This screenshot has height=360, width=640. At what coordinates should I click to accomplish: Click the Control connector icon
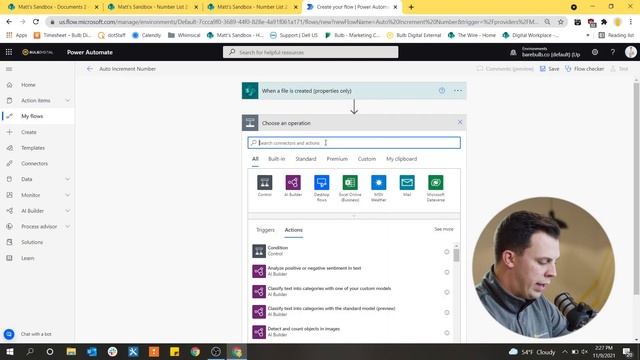pos(264,182)
